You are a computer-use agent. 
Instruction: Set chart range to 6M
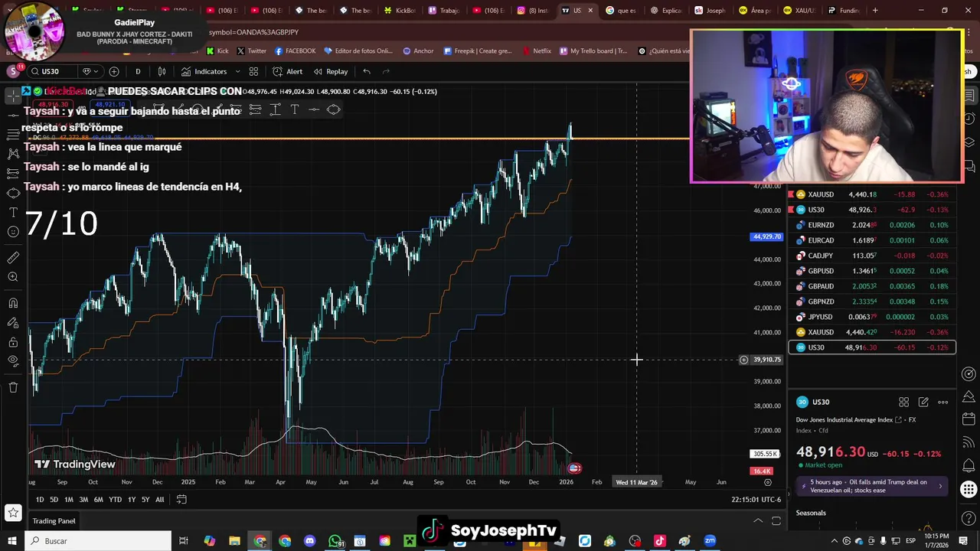click(x=98, y=500)
